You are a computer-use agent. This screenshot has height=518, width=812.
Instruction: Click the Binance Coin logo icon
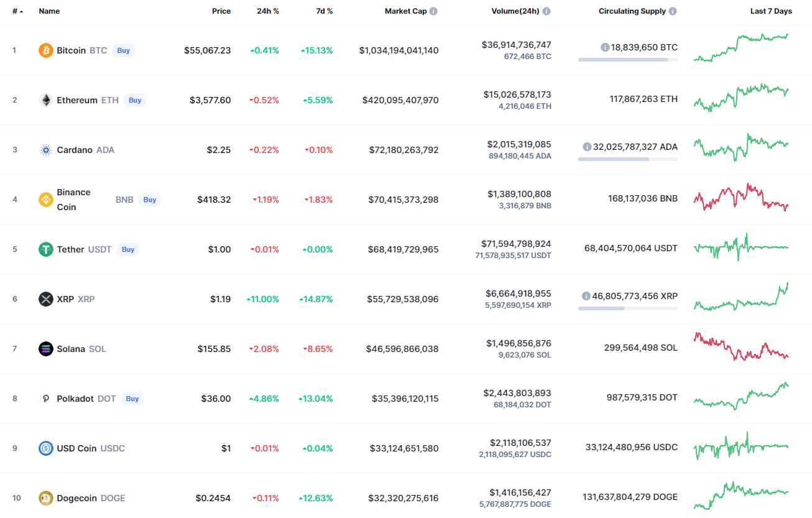click(46, 200)
